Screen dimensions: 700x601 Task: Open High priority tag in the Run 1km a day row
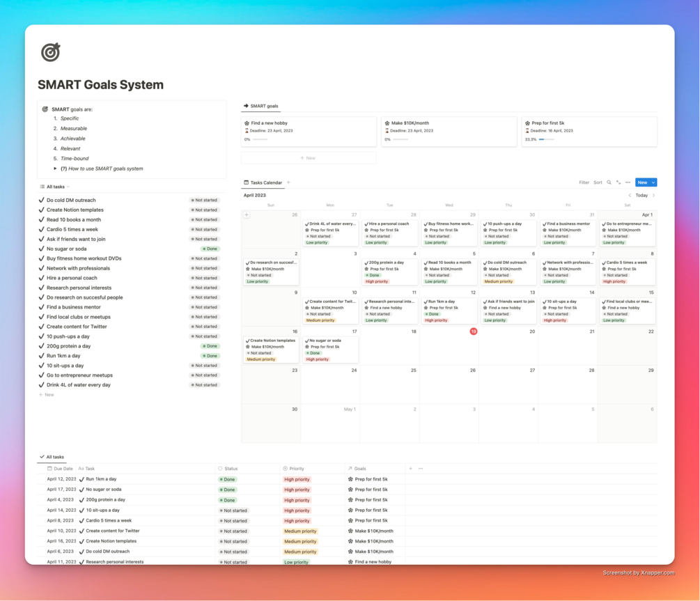tap(297, 479)
